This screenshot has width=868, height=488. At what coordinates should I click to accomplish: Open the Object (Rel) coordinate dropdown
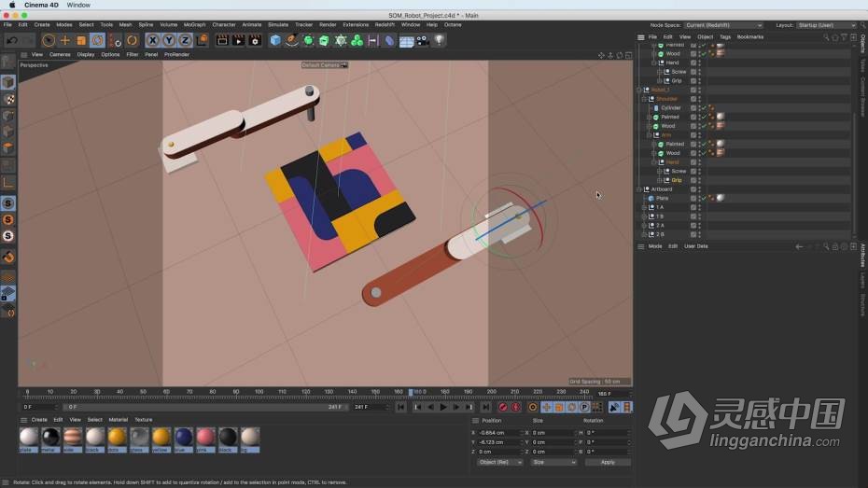coord(500,463)
